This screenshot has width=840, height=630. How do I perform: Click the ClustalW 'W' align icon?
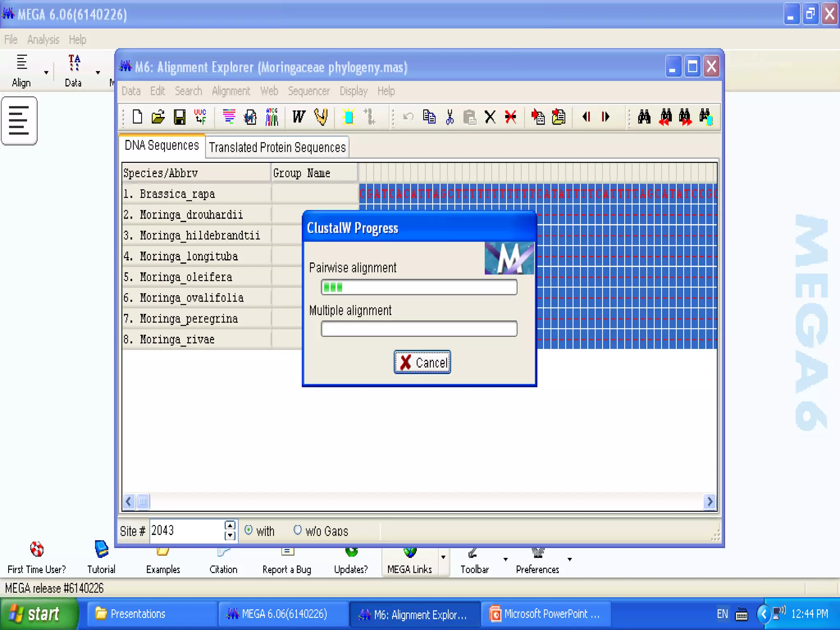[299, 117]
